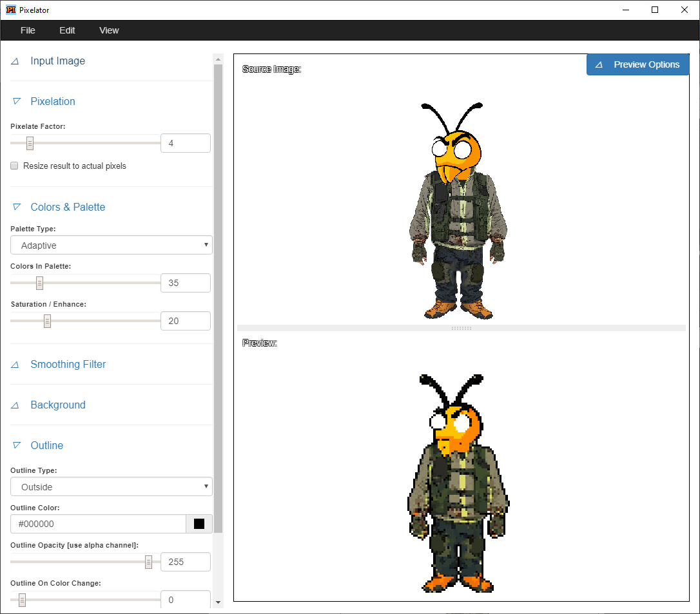700x614 pixels.
Task: Click the Preview Options button
Action: pyautogui.click(x=637, y=64)
